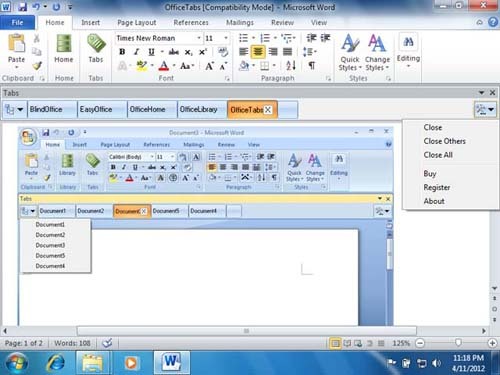Open the File tab
Screen dimensions: 500x375
click(x=17, y=22)
